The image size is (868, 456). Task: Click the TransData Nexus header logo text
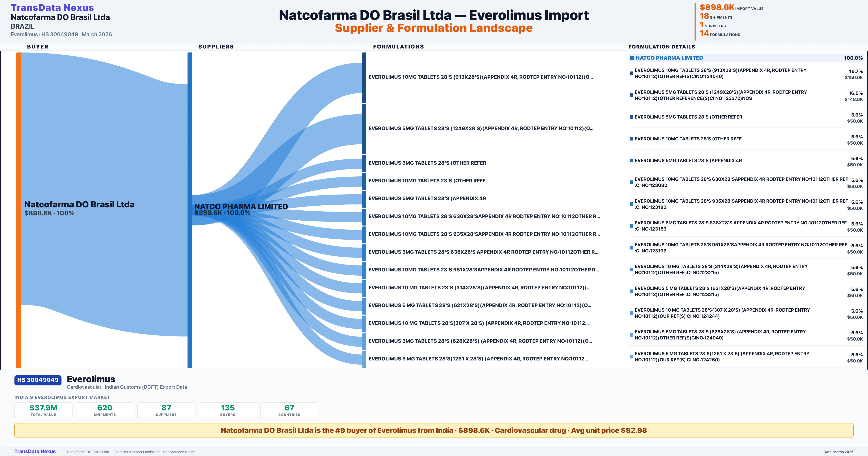pos(52,8)
